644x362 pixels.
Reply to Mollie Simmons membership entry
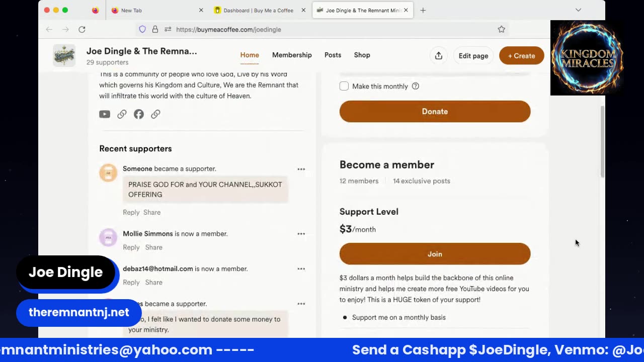(x=131, y=247)
